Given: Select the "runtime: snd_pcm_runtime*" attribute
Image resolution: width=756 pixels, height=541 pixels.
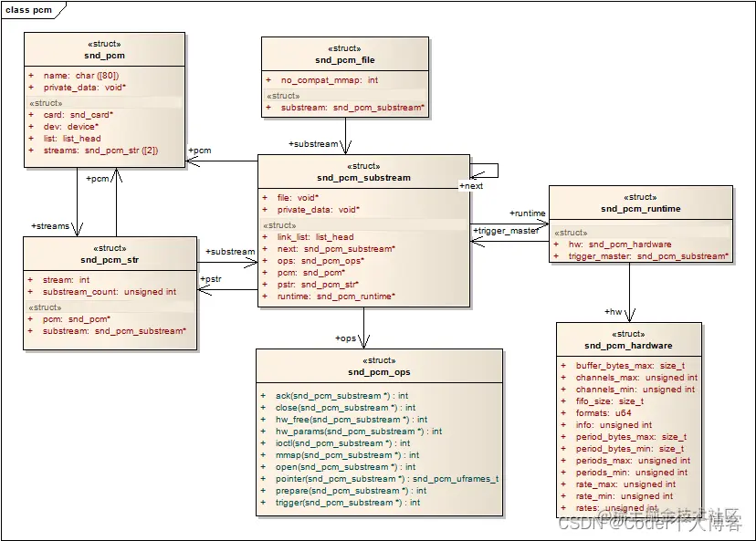Looking at the screenshot, I should tap(336, 297).
